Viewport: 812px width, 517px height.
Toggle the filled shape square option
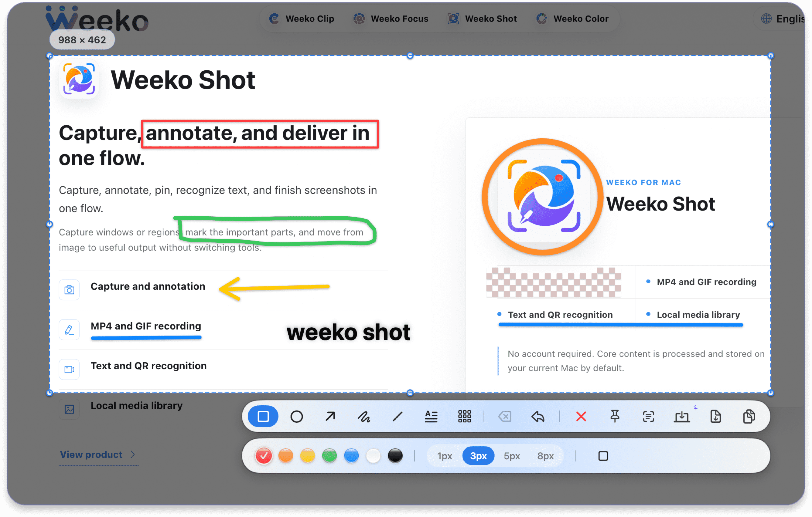603,456
